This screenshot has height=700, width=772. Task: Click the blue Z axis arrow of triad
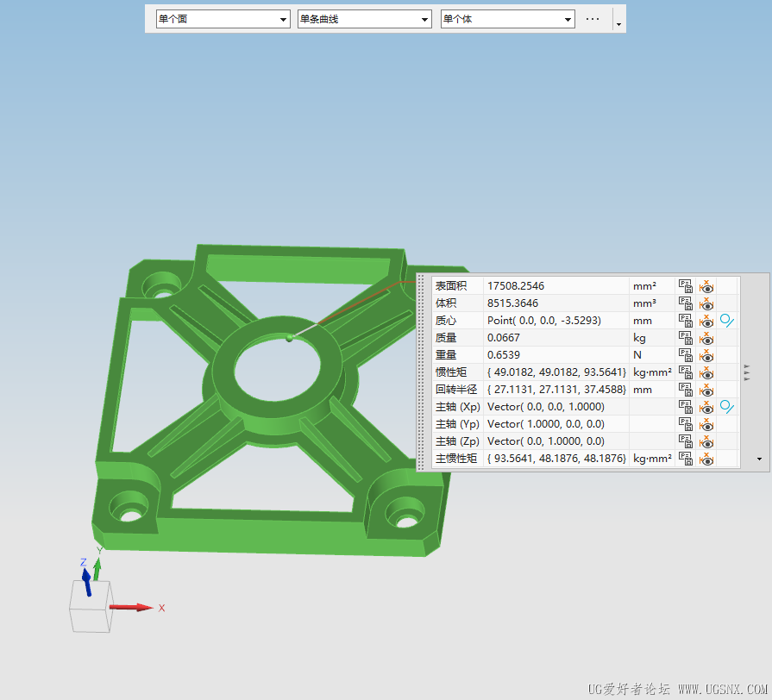(86, 582)
